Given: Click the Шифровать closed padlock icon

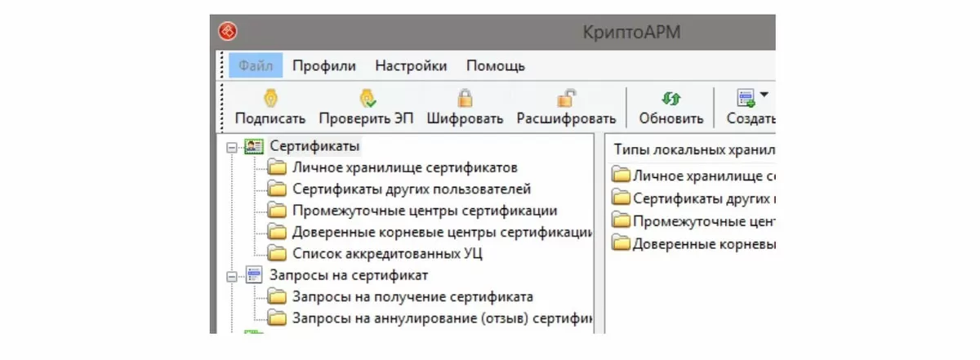Looking at the screenshot, I should (x=465, y=99).
